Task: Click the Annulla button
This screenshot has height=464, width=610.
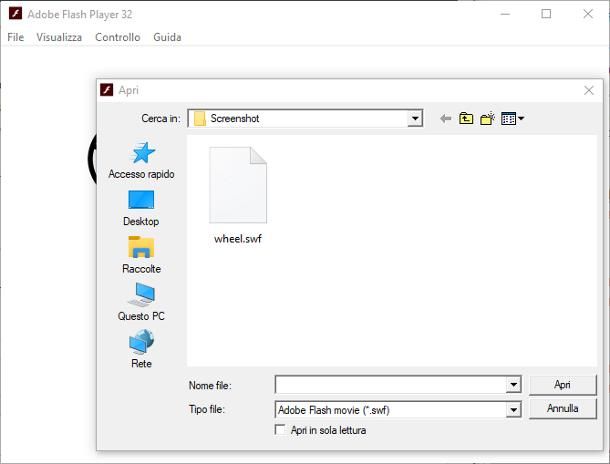Action: click(x=563, y=408)
